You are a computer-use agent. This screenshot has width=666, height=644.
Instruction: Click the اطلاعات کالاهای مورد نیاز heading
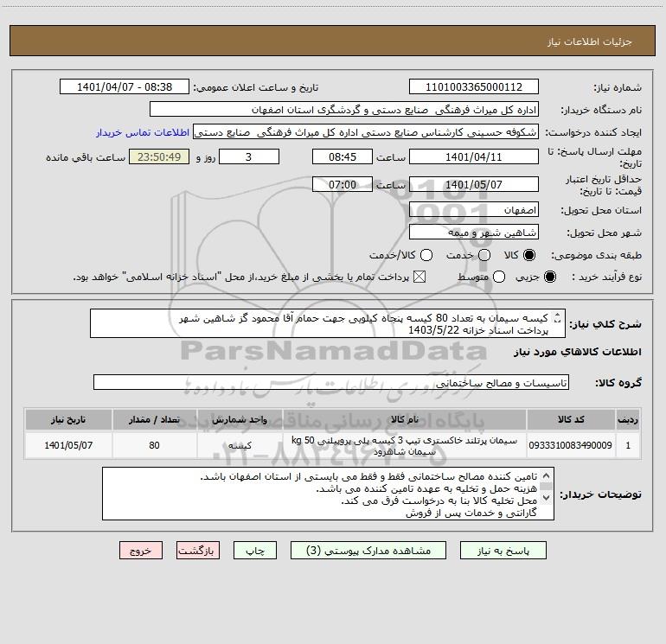coord(577,352)
